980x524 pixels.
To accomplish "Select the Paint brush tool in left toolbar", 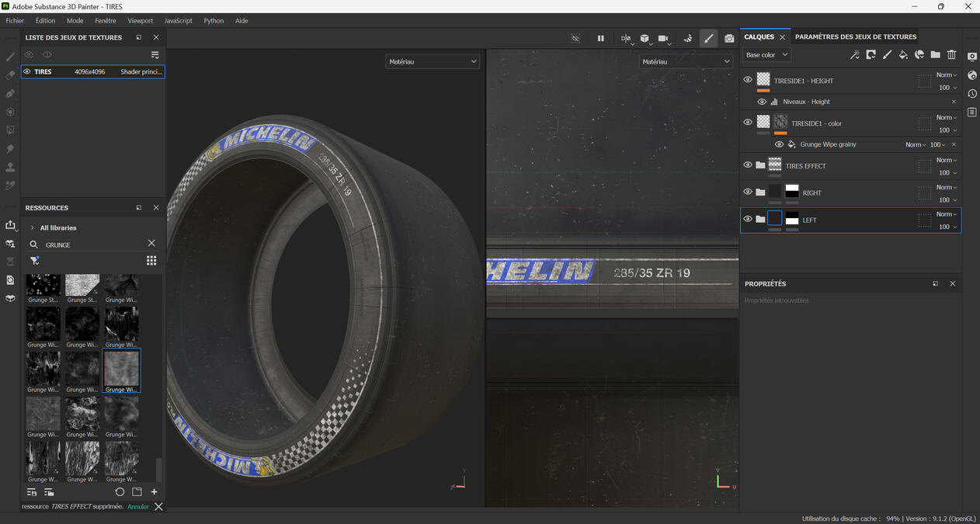I will pyautogui.click(x=9, y=56).
